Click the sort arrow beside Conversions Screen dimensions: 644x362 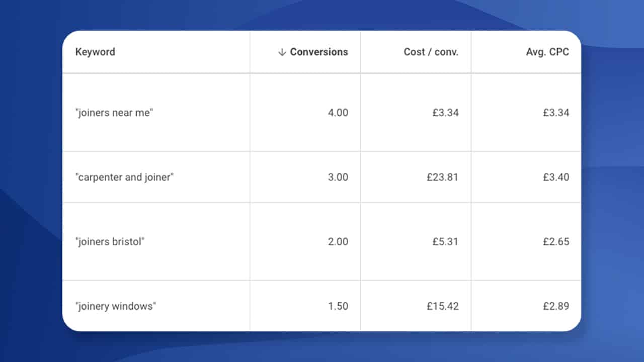coord(282,52)
